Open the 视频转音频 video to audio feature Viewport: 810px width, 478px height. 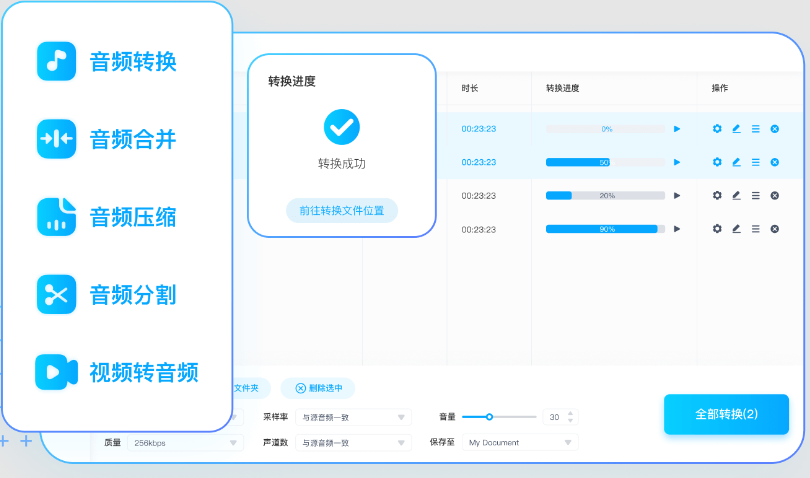117,372
